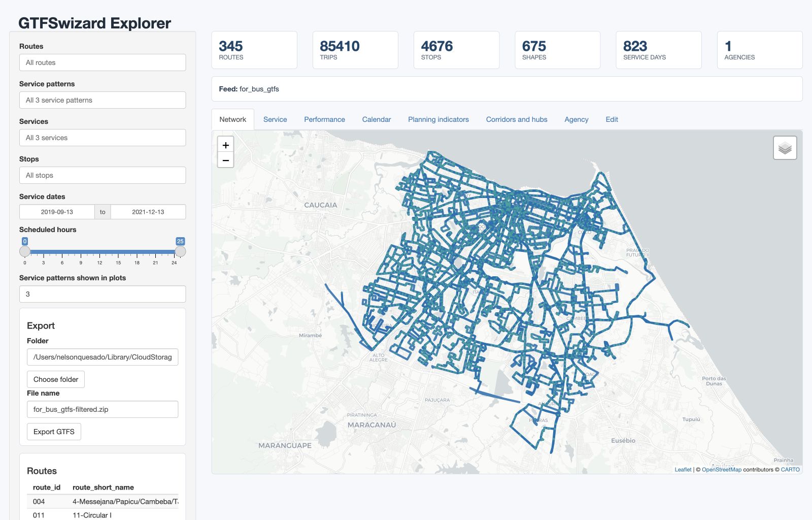This screenshot has width=812, height=520.
Task: Zoom out on the map
Action: 226,160
